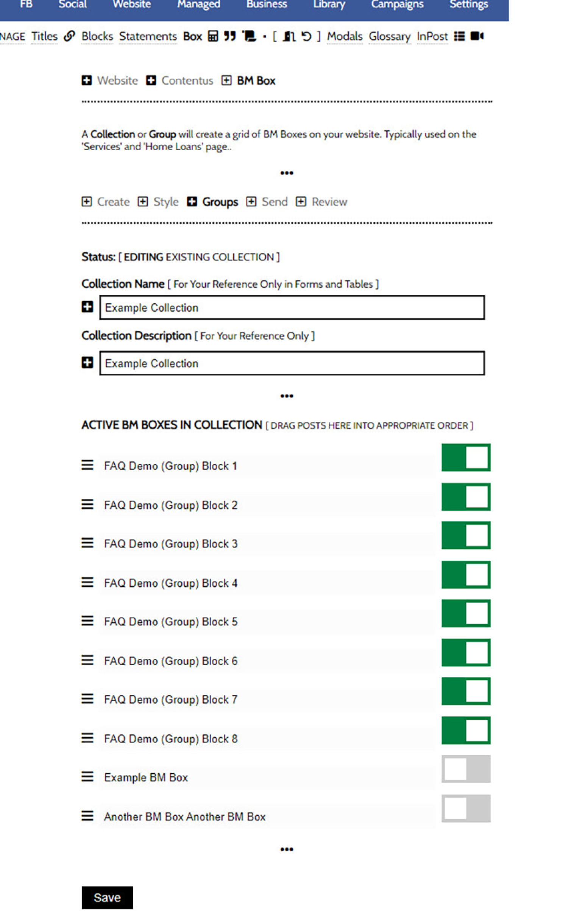Image resolution: width=568 pixels, height=924 pixels.
Task: Click the drag handle for Example BM Box
Action: [87, 776]
